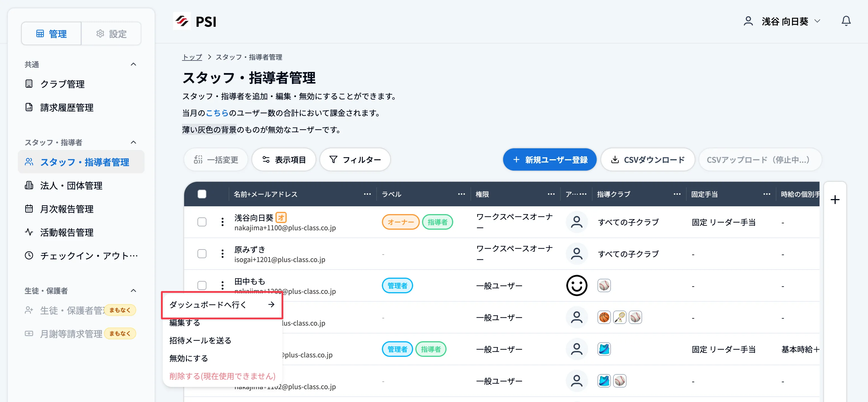This screenshot has width=868, height=402.
Task: Click the + button beside the table
Action: [x=835, y=200]
